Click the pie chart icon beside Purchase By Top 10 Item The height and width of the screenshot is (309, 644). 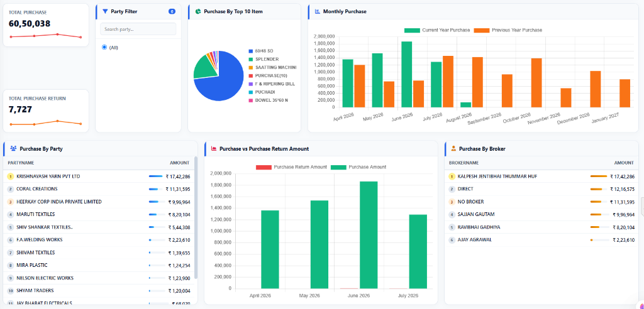(x=198, y=11)
